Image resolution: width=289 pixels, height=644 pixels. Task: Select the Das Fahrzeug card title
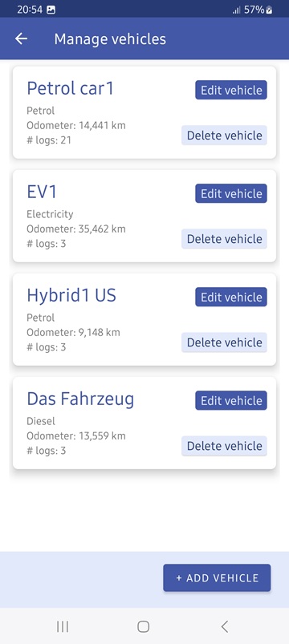click(80, 399)
